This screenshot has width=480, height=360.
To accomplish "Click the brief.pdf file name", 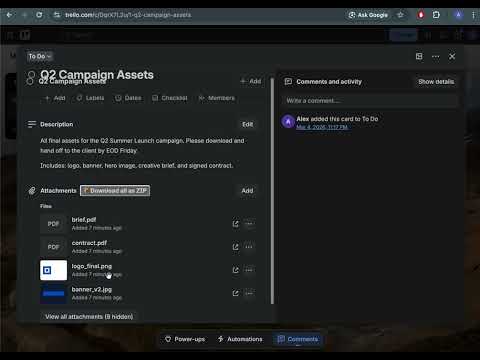I will (x=84, y=220).
